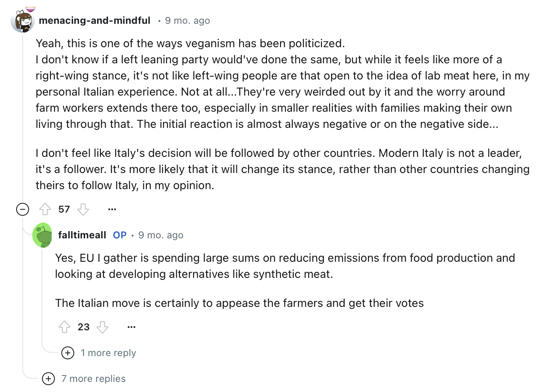Open falltimeall's user profile

(x=82, y=235)
